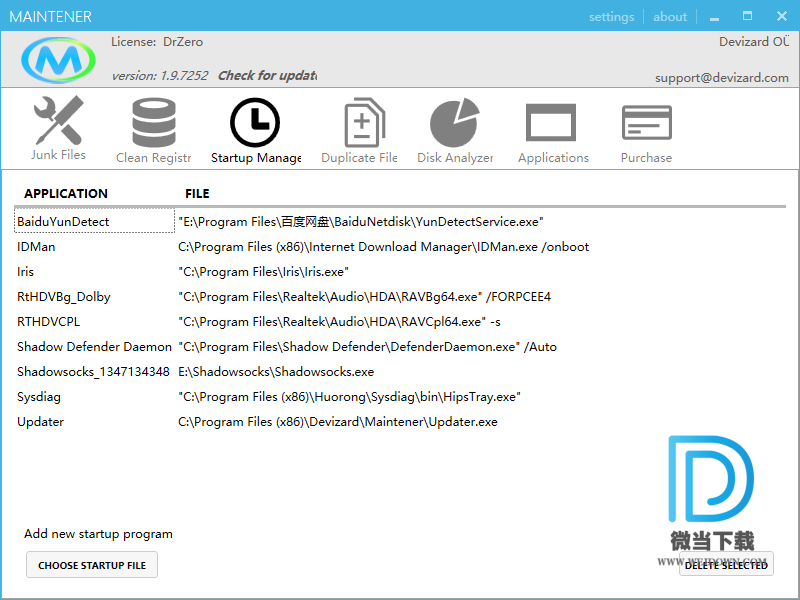Click the CHOOSE STARTUP FILE button
Viewport: 800px width, 600px height.
(92, 565)
